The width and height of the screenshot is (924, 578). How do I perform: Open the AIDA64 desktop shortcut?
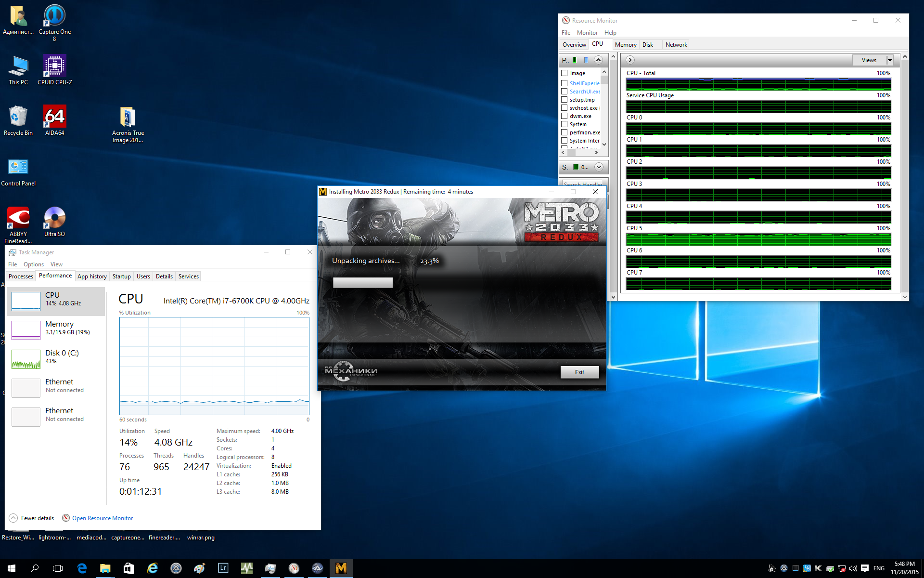[54, 117]
